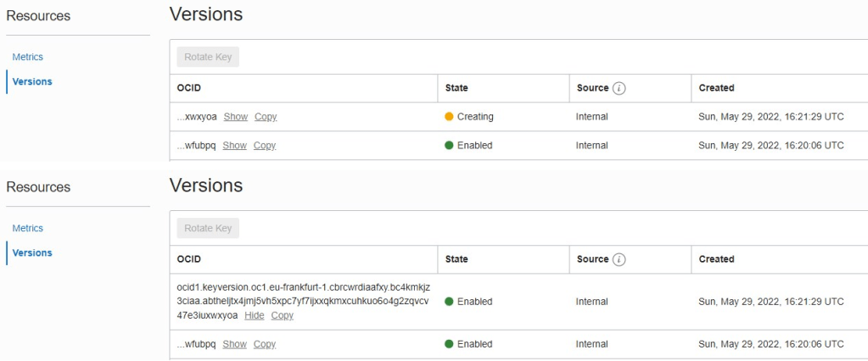Open Metrics in the lower Resources sidebar
The width and height of the screenshot is (868, 361).
(28, 228)
